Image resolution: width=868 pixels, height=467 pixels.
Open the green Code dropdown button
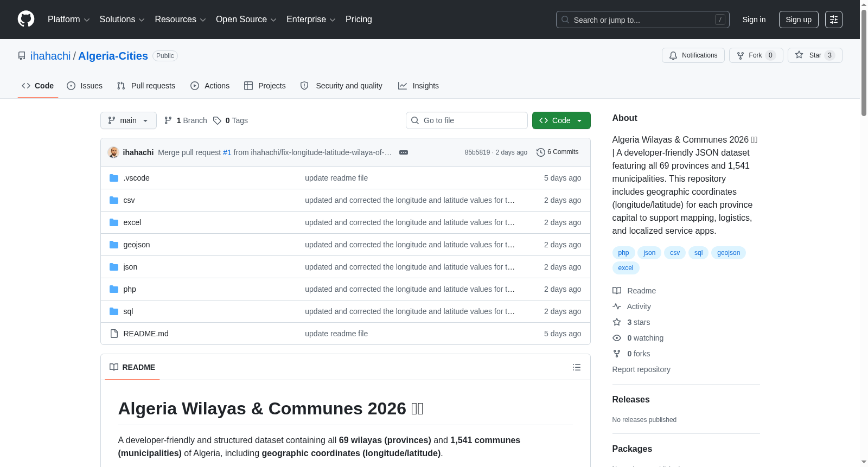point(561,120)
